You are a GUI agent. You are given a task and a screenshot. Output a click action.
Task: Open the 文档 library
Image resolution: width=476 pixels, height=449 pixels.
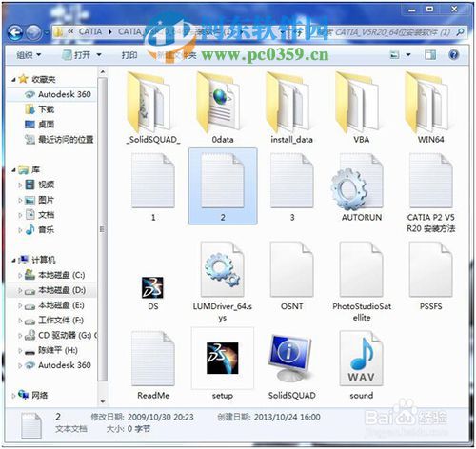(40, 215)
